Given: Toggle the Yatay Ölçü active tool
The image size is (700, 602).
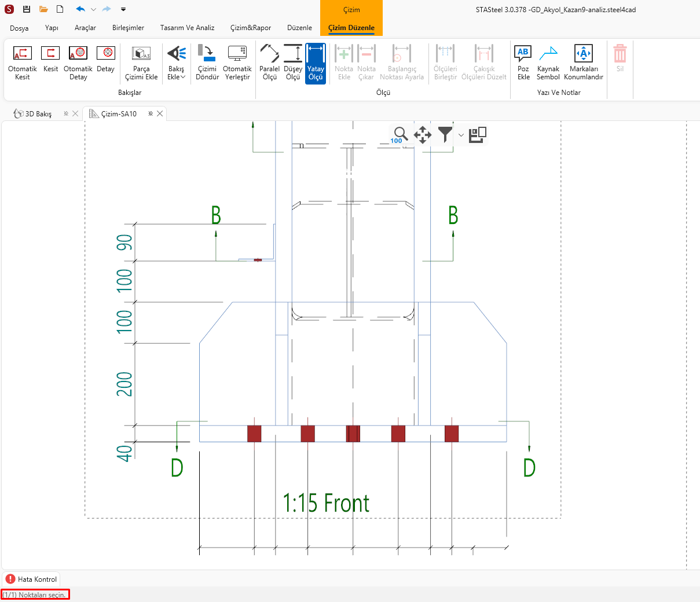Looking at the screenshot, I should (x=316, y=63).
